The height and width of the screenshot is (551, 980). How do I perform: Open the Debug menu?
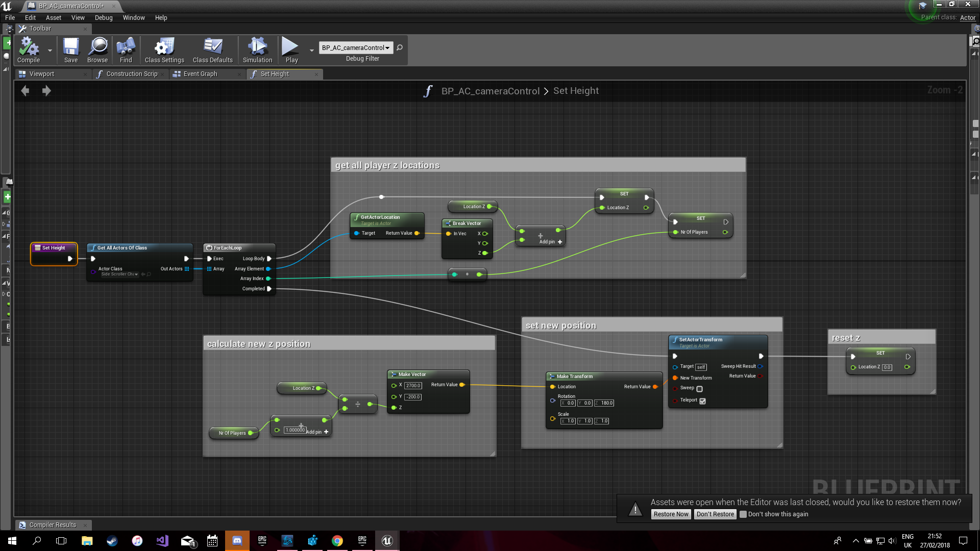tap(103, 17)
